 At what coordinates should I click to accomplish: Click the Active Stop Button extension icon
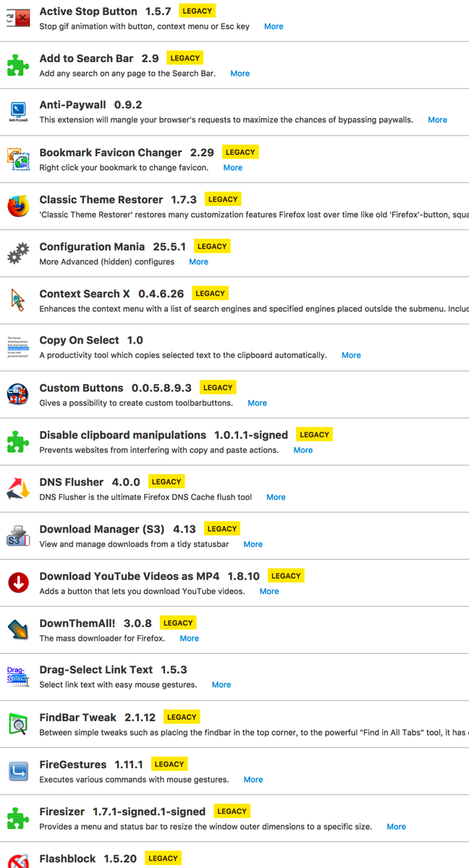(x=17, y=19)
